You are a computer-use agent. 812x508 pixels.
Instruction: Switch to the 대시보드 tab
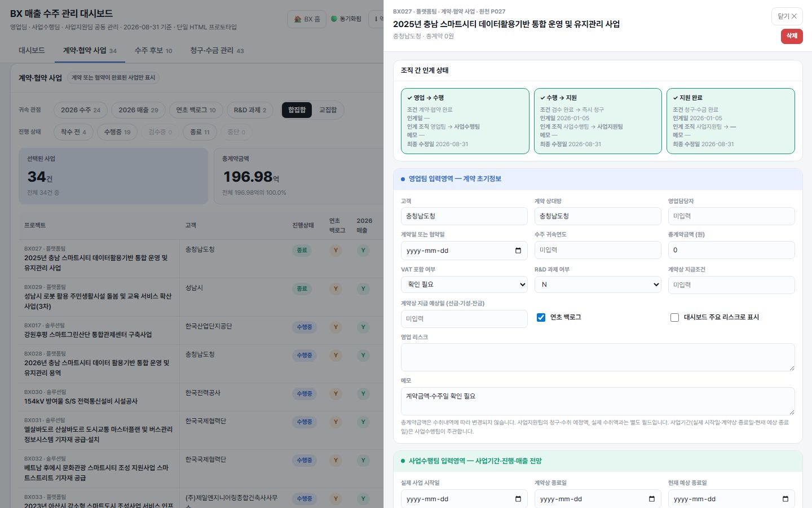click(32, 50)
